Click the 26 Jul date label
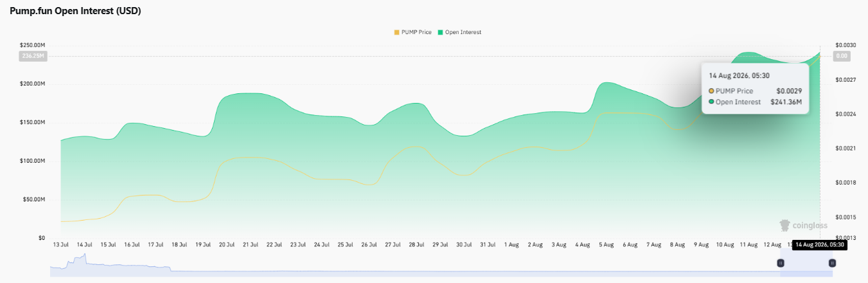This screenshot has height=283, width=868. tap(369, 245)
